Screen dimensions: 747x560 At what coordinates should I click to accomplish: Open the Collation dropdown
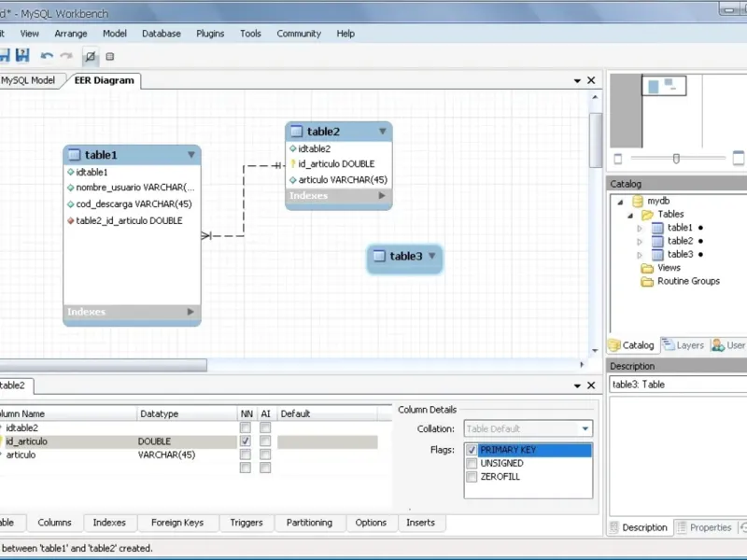[x=583, y=428]
